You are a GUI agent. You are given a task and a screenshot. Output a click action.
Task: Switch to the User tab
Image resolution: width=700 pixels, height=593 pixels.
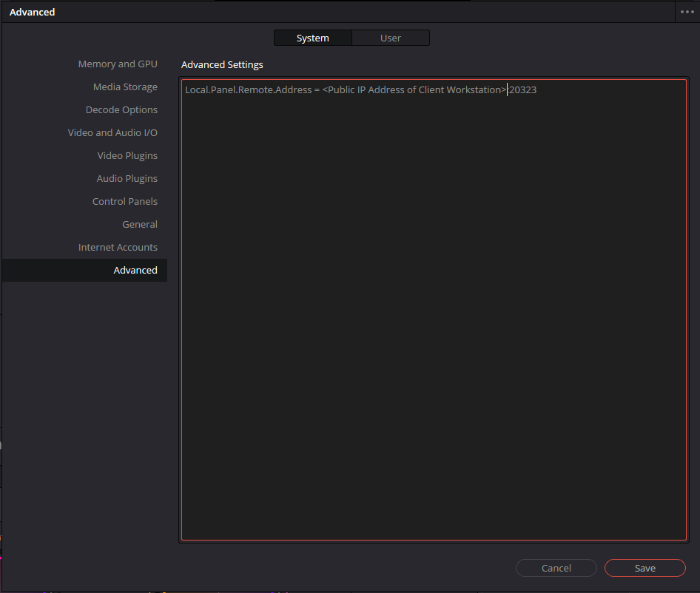(391, 38)
